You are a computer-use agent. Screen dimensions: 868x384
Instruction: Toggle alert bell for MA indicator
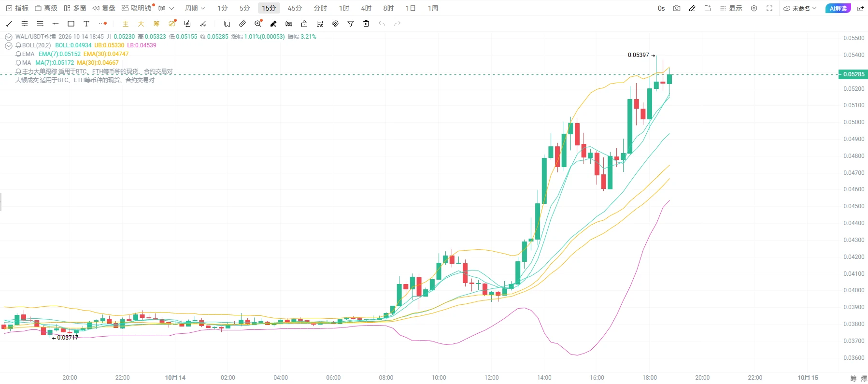[18, 63]
